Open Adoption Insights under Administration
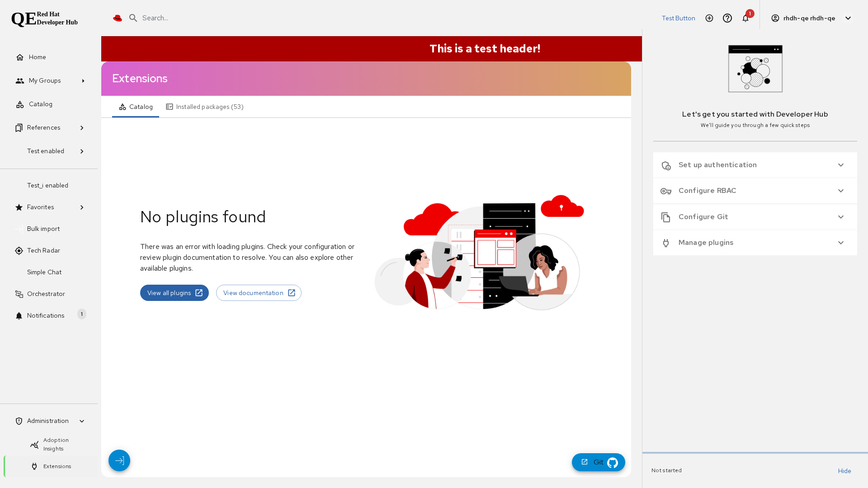 pos(56,444)
